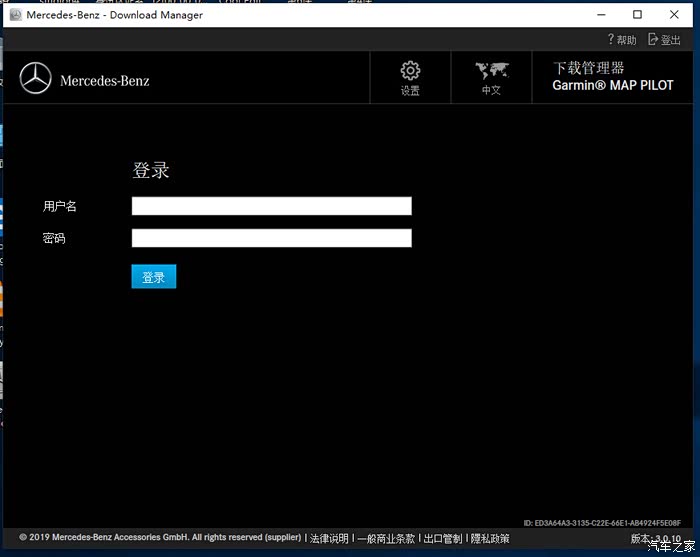Open the 设置 gear settings
The width and height of the screenshot is (700, 557).
[410, 71]
